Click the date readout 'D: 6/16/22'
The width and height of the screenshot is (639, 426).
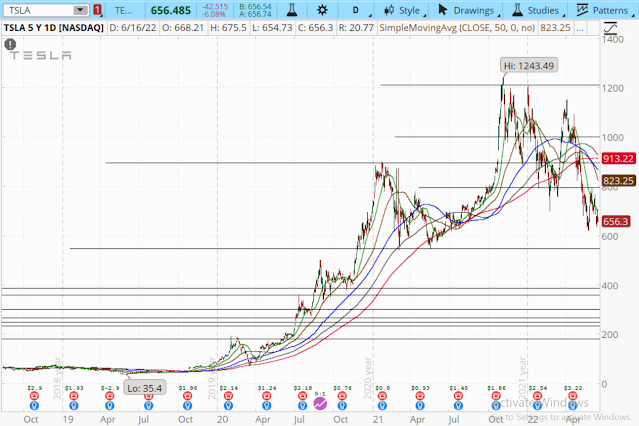tap(133, 28)
